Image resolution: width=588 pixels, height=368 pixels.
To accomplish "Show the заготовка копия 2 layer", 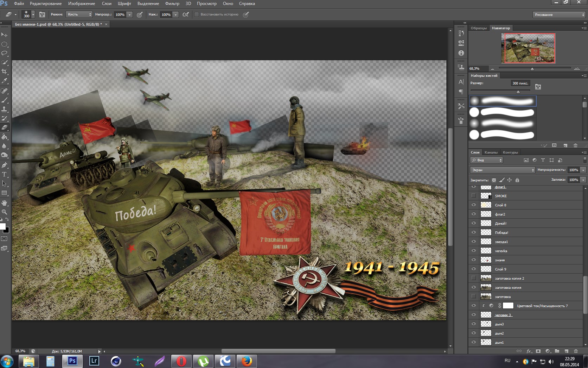I will pos(474,278).
